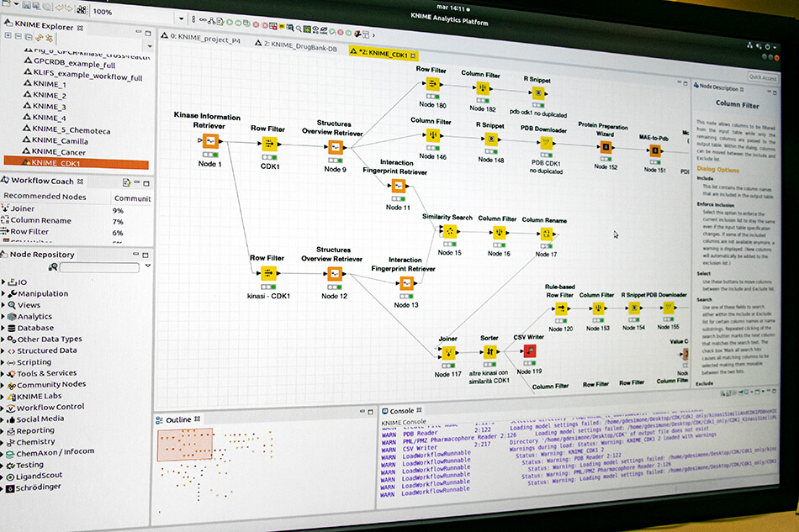Expand the Views category
The image size is (799, 532).
coord(3,304)
